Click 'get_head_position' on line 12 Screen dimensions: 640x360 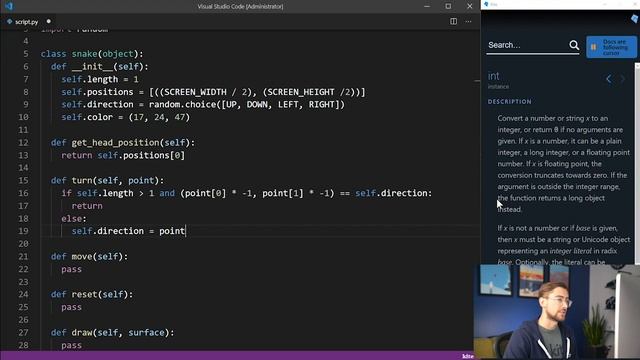(x=115, y=142)
